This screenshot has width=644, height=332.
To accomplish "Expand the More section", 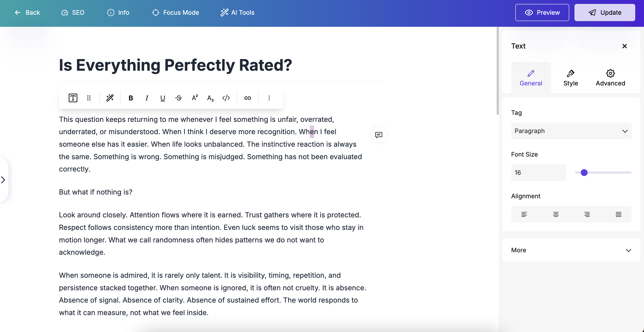I will pos(571,250).
